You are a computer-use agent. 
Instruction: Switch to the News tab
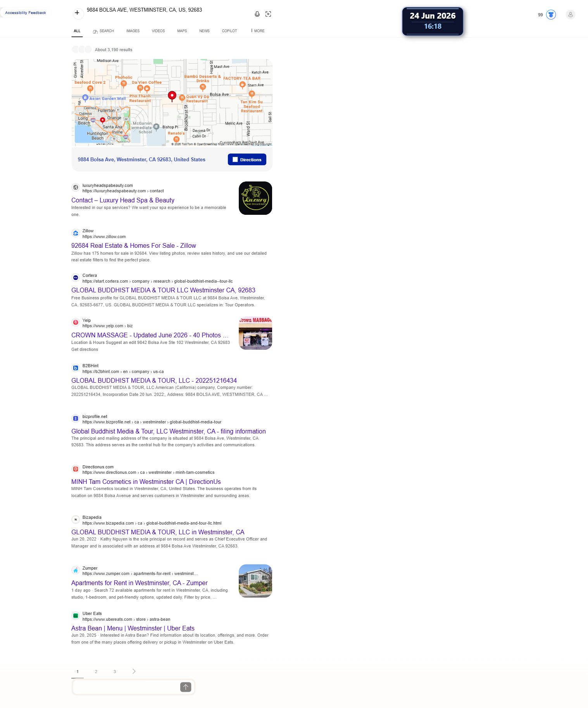click(204, 31)
